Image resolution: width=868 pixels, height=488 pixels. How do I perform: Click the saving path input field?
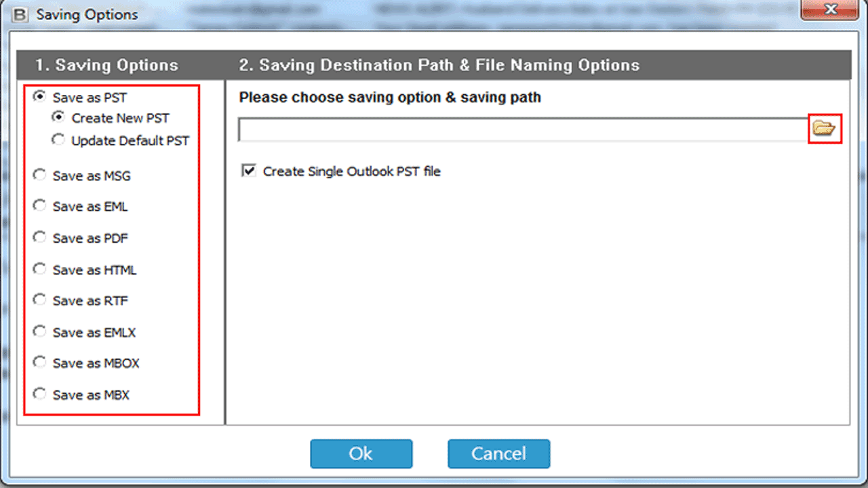522,129
